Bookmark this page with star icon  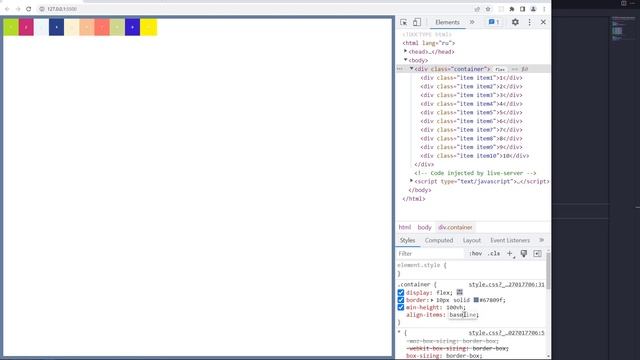[488, 9]
